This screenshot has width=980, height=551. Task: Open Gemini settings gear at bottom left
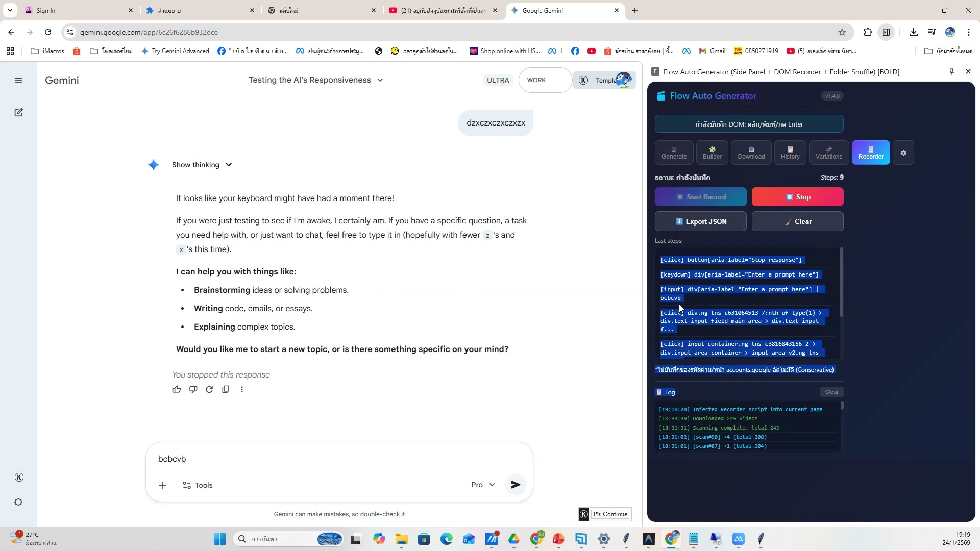coord(18,502)
